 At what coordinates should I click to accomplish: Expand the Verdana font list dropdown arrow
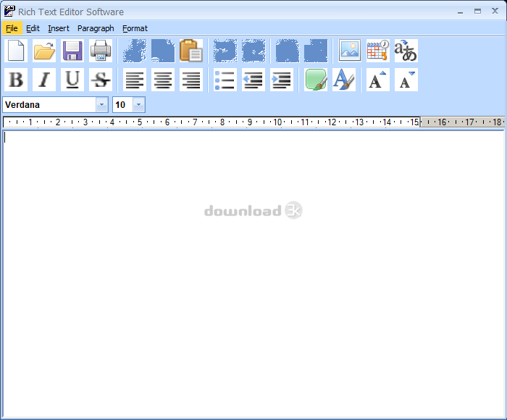(102, 105)
